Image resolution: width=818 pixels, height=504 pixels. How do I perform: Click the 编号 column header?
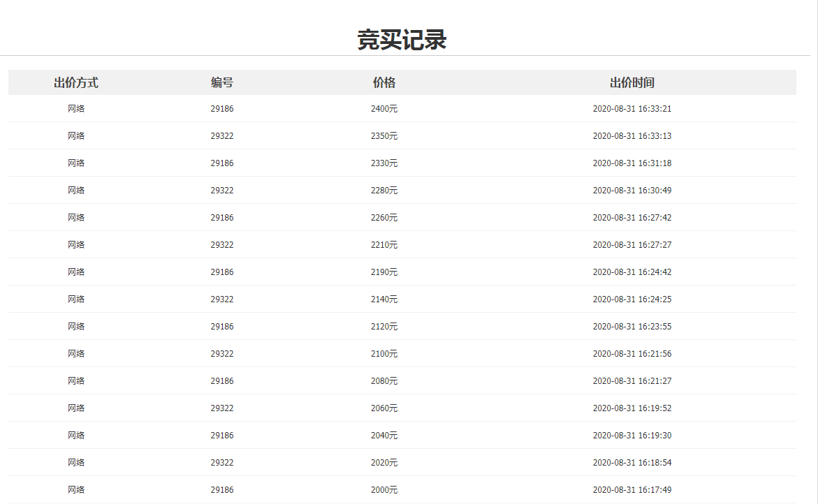click(x=220, y=82)
